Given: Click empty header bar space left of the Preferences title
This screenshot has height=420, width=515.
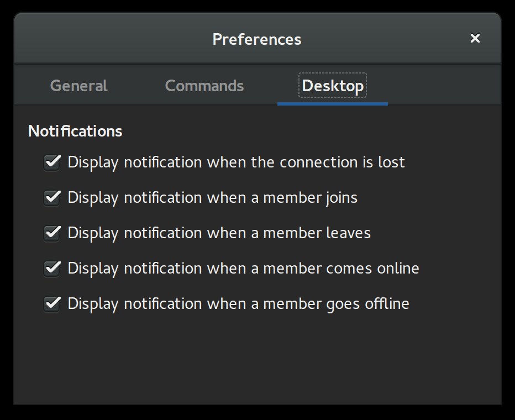Looking at the screenshot, I should click(x=112, y=39).
